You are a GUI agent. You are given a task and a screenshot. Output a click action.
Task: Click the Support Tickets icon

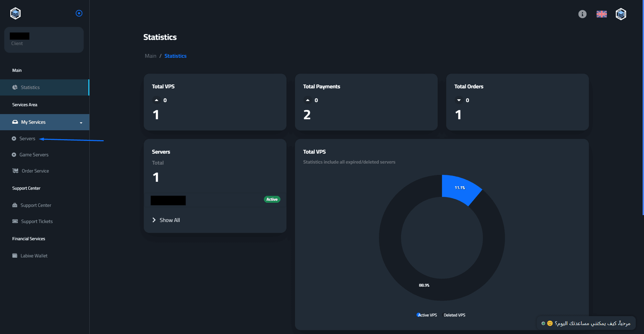coord(15,221)
